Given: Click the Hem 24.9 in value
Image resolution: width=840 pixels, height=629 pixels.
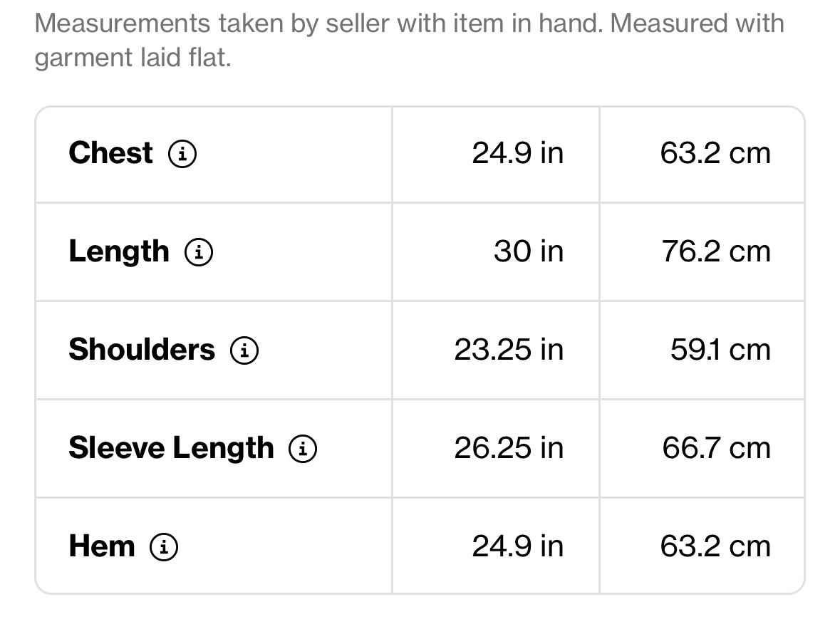Looking at the screenshot, I should tap(517, 546).
